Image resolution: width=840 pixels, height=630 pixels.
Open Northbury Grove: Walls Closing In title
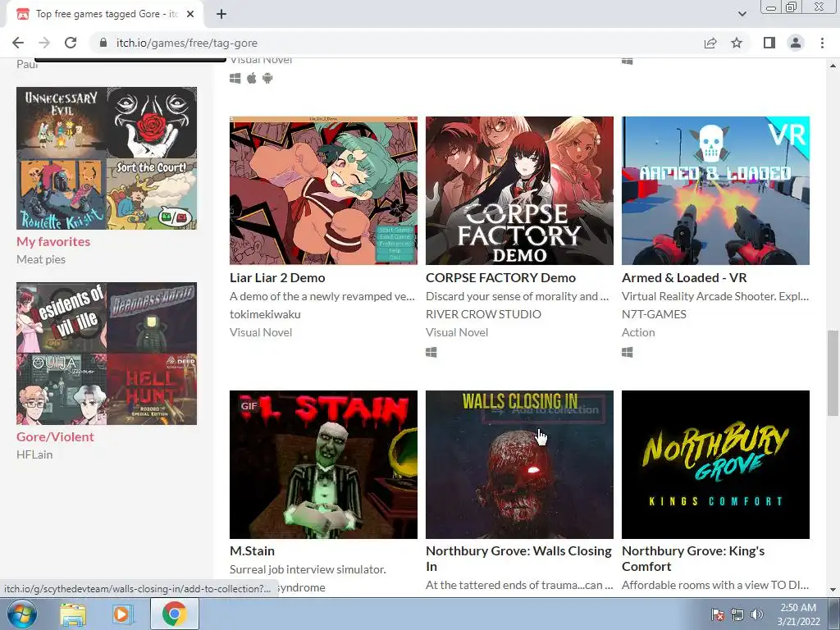(518, 559)
